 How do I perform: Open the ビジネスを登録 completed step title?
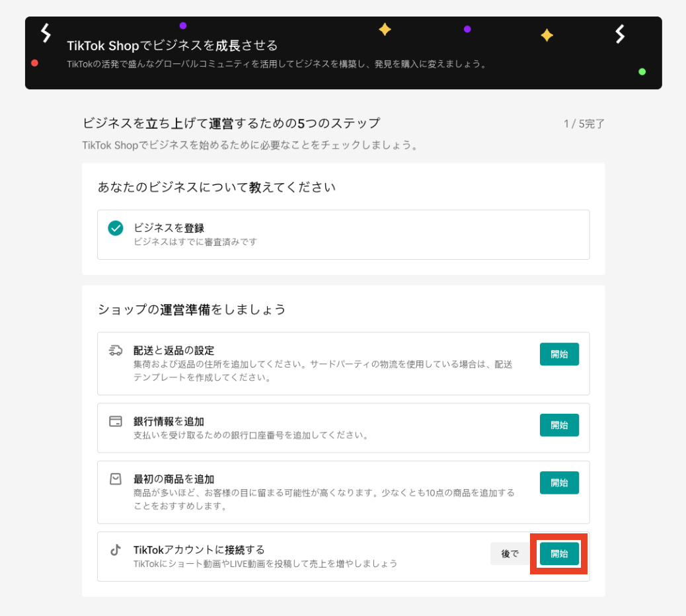169,228
